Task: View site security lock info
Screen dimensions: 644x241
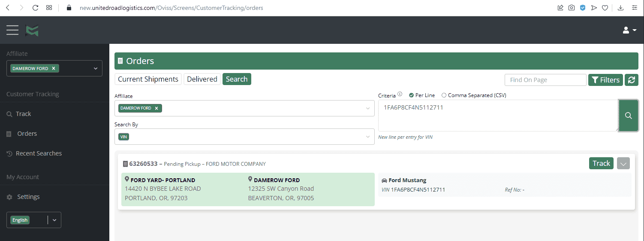Action: click(69, 8)
